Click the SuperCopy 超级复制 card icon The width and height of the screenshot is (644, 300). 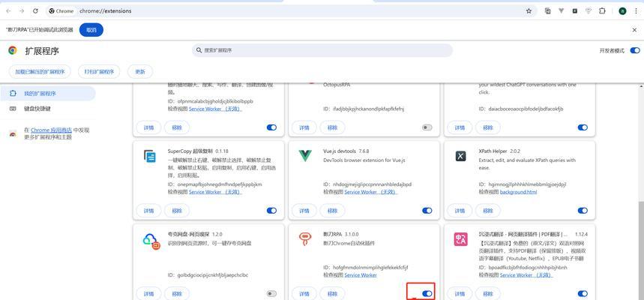(149, 156)
